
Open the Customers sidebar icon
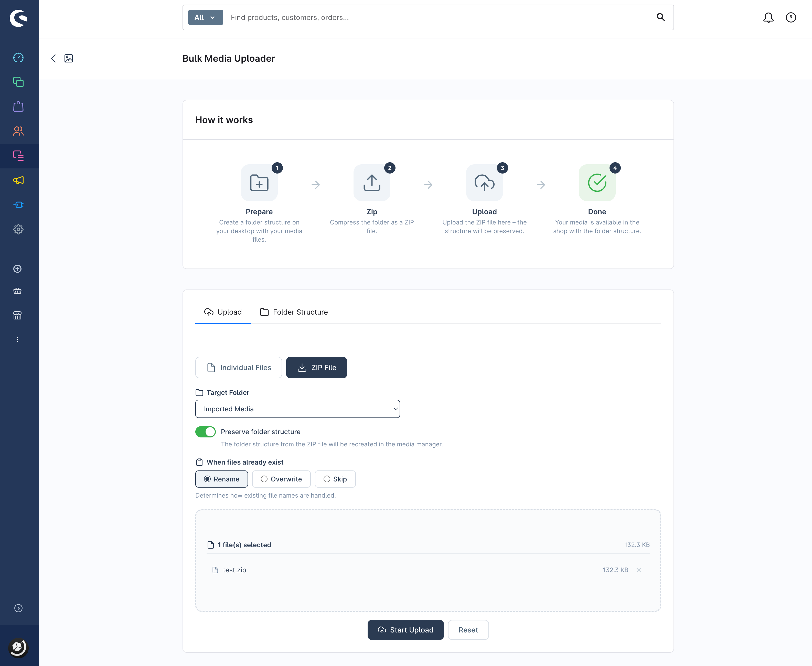pos(18,131)
